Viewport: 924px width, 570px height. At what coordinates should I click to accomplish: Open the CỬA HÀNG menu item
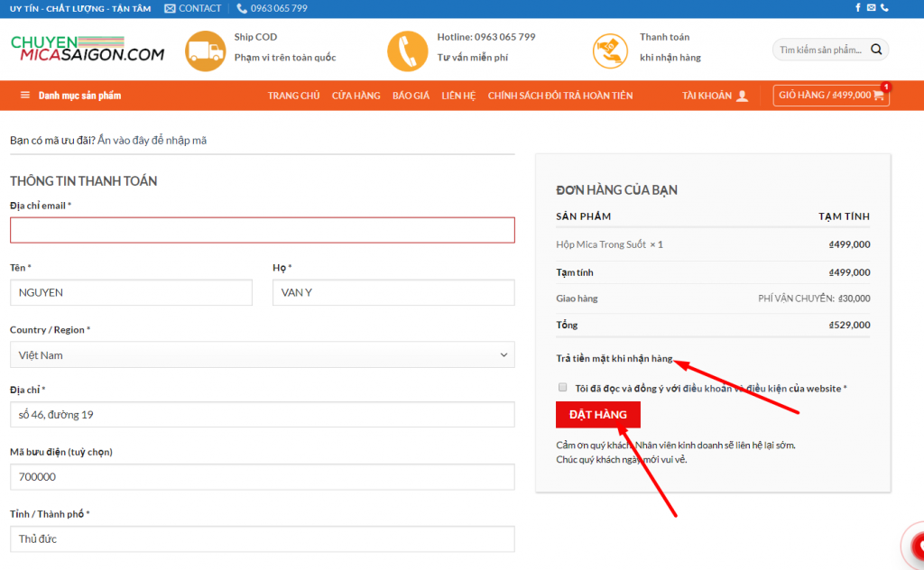pos(356,96)
